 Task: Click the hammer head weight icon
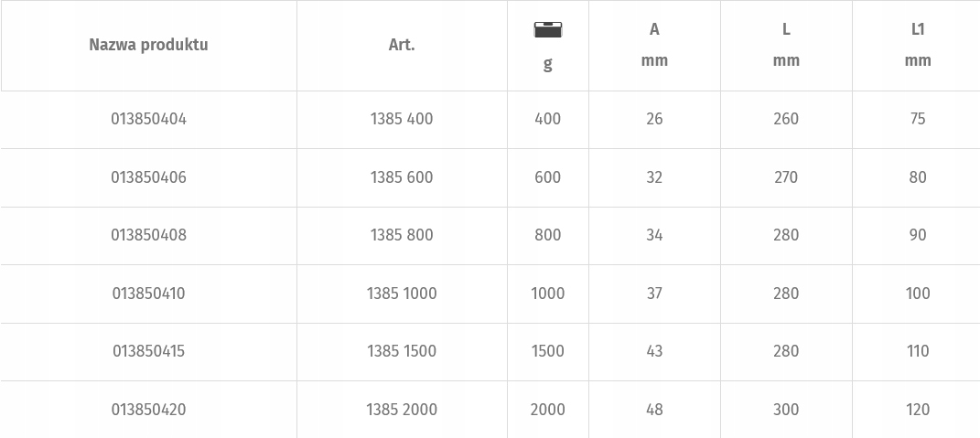pos(547,29)
